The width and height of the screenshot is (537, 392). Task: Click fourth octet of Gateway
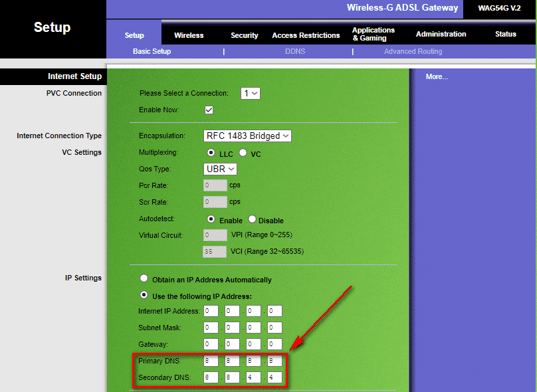pos(274,344)
